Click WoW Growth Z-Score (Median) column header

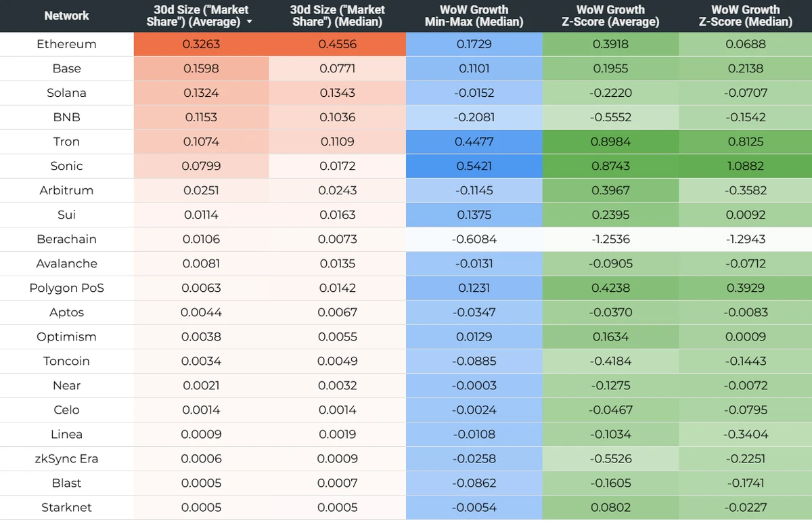pyautogui.click(x=745, y=16)
